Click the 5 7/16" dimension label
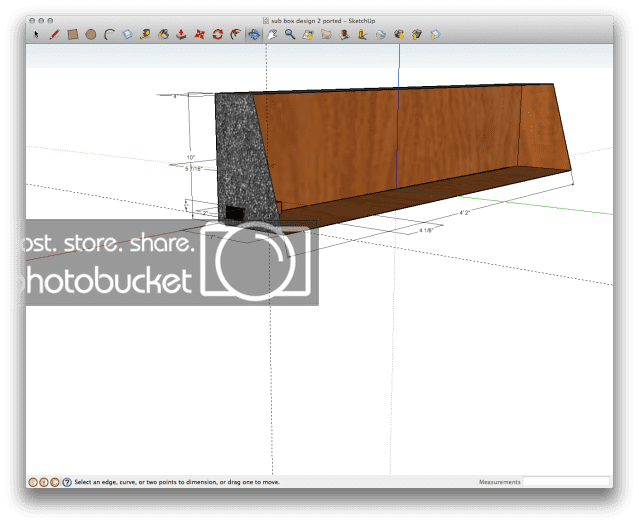 click(194, 169)
